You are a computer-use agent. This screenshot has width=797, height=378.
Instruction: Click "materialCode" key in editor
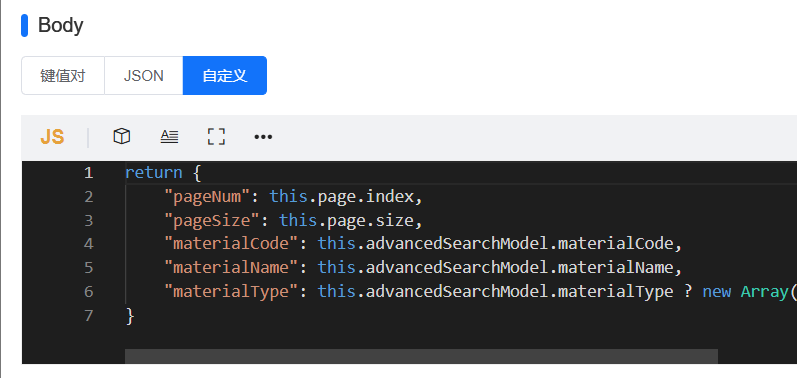231,244
